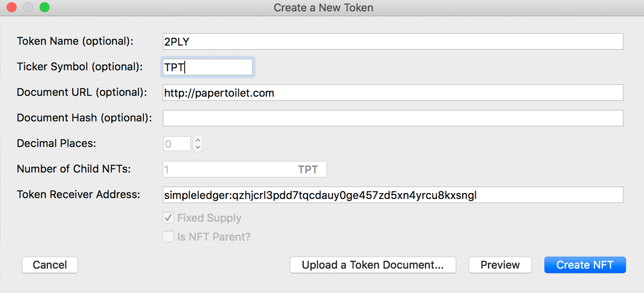Increase decimal places with the up arrow

pyautogui.click(x=198, y=140)
